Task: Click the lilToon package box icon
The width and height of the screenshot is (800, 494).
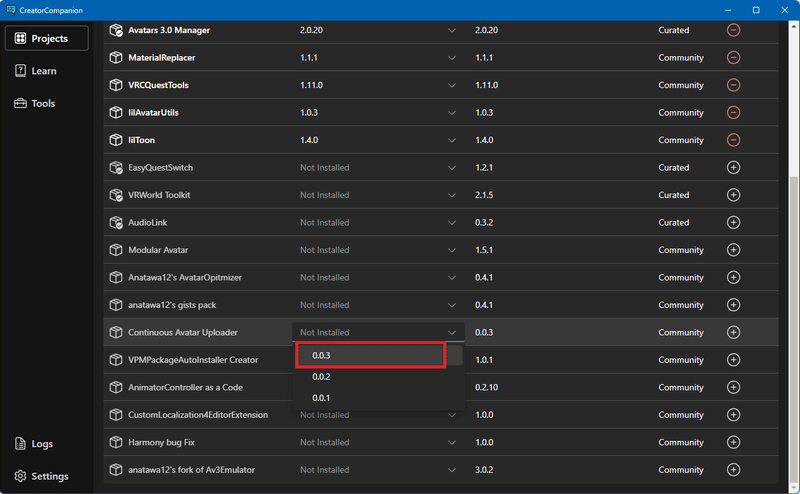Action: tap(116, 140)
